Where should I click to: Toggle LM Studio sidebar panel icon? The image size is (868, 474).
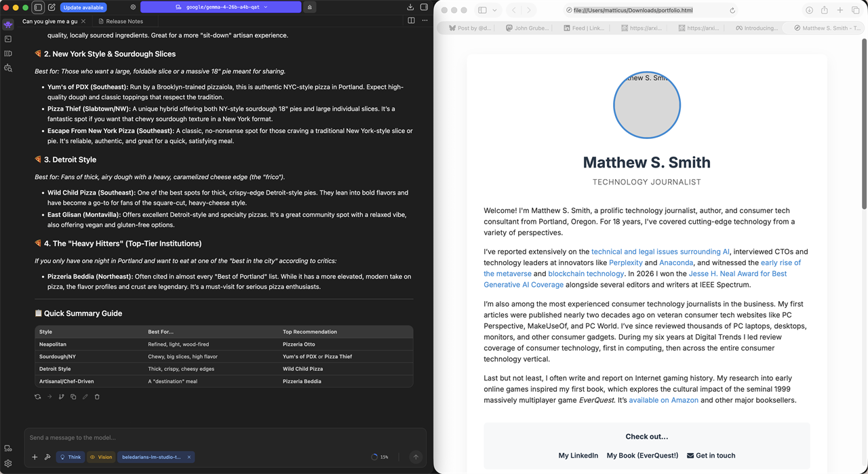click(39, 7)
